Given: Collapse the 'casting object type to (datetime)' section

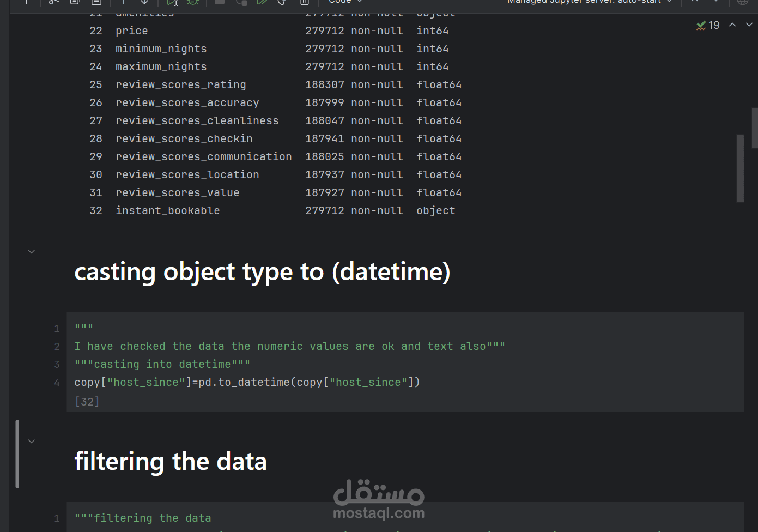Looking at the screenshot, I should pos(32,251).
